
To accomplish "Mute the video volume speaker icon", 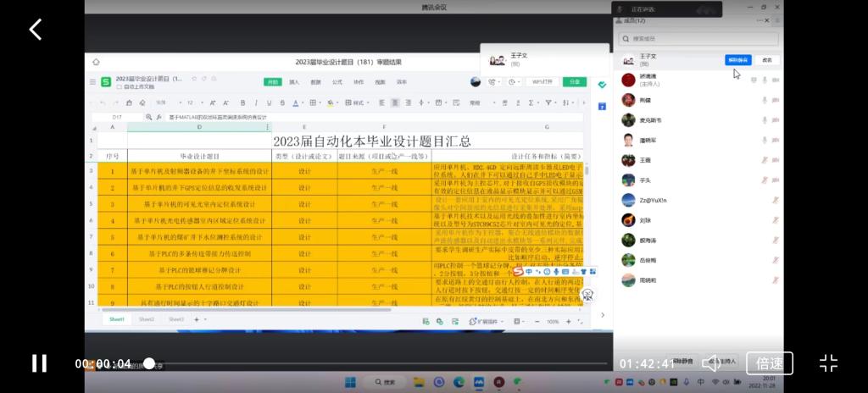I will [x=711, y=363].
